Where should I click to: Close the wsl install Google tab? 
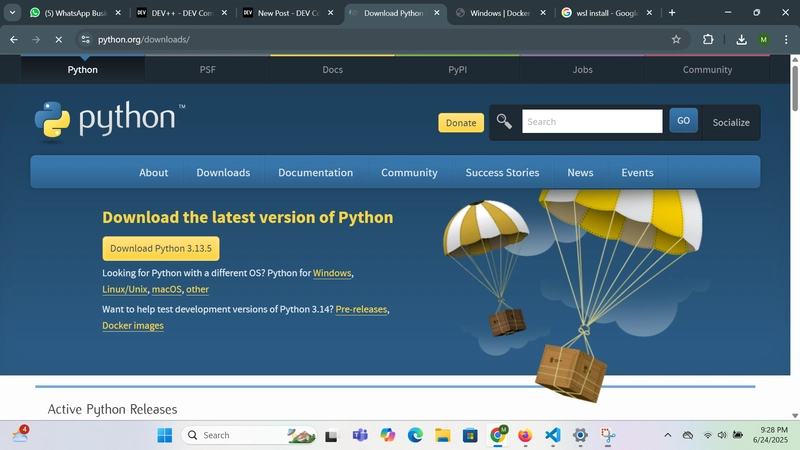[649, 13]
